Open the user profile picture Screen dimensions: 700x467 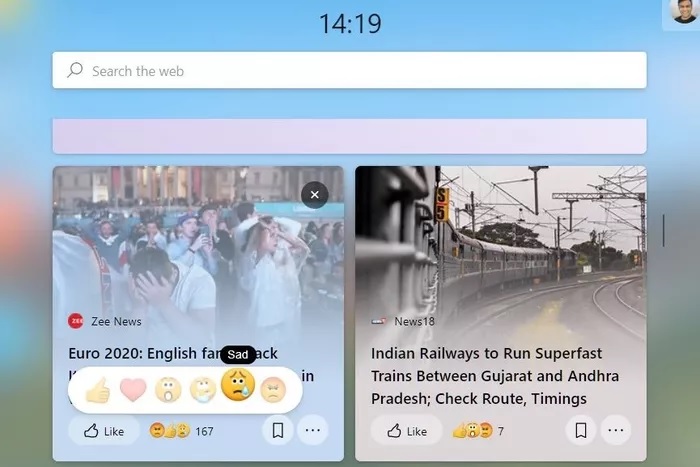[681, 15]
